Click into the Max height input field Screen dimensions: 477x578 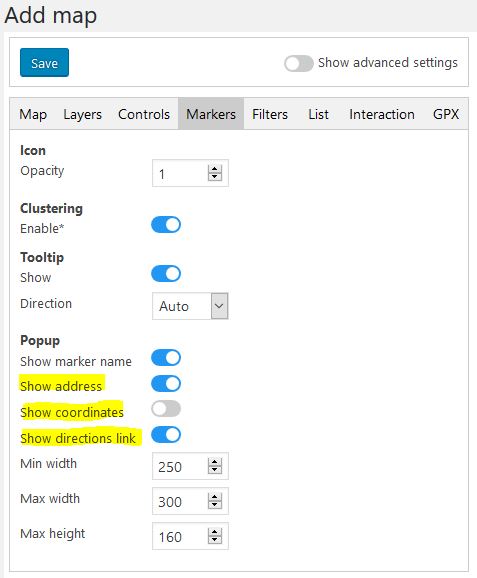[x=180, y=536]
